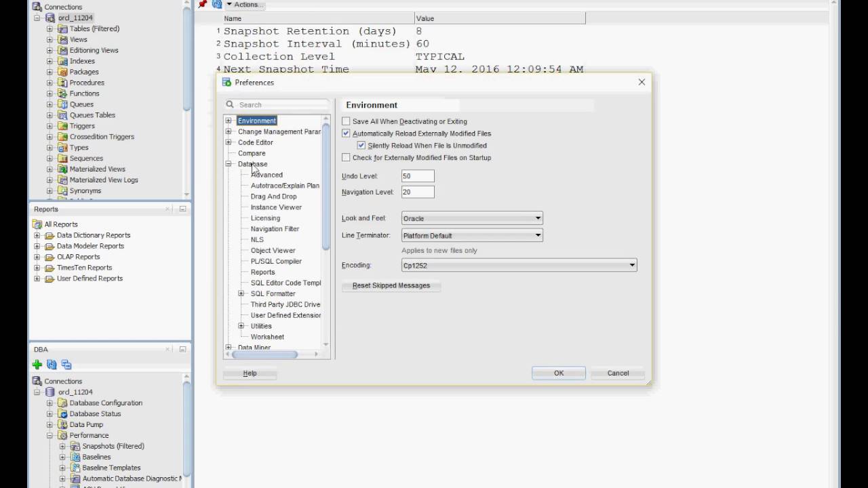The image size is (868, 488).
Task: Click the search magnifier icon in Preferences
Action: (x=231, y=105)
